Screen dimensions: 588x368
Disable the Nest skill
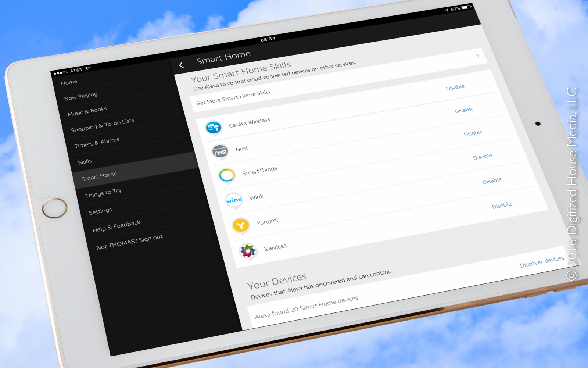coord(464,110)
